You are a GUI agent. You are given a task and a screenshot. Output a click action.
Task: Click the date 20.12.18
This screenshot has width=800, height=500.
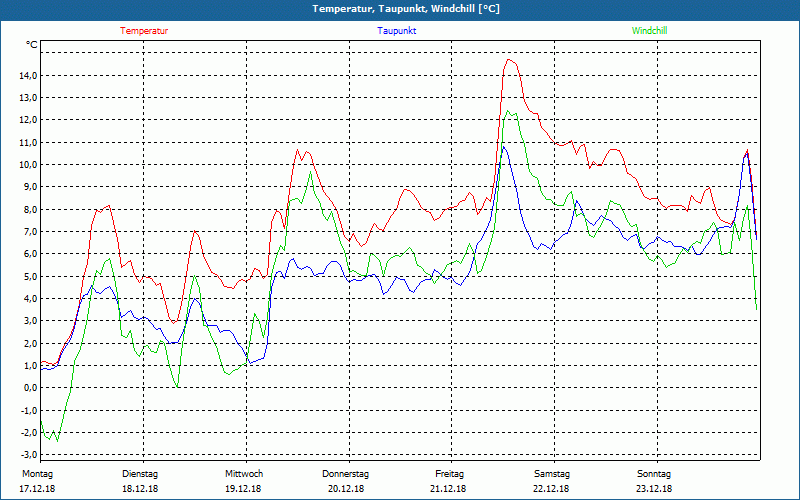point(346,489)
